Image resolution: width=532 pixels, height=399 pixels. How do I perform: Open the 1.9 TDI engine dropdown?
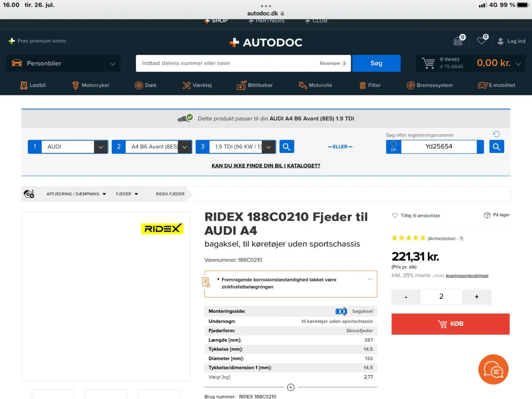(236, 147)
